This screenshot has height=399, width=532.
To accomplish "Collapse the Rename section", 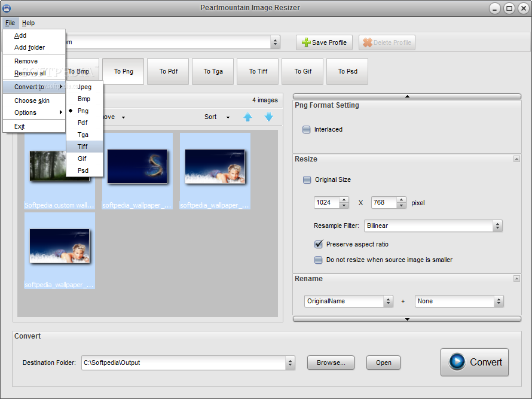I will 516,278.
